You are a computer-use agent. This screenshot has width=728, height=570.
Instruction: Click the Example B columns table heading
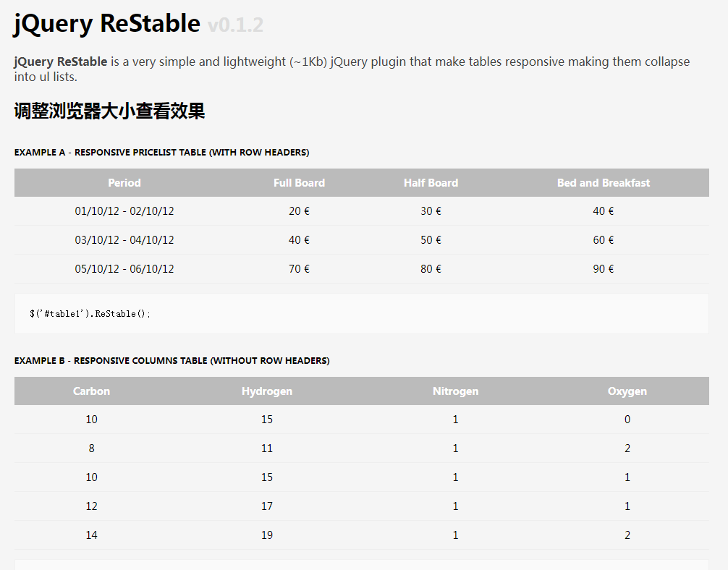(172, 361)
